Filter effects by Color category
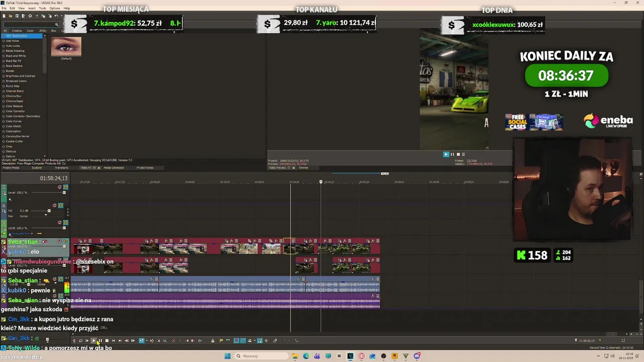 point(30,31)
